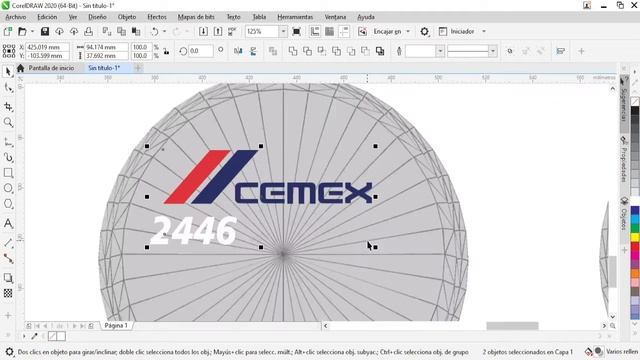Click the Print icon
Viewport: 640px width, 360px height.
coord(89,31)
